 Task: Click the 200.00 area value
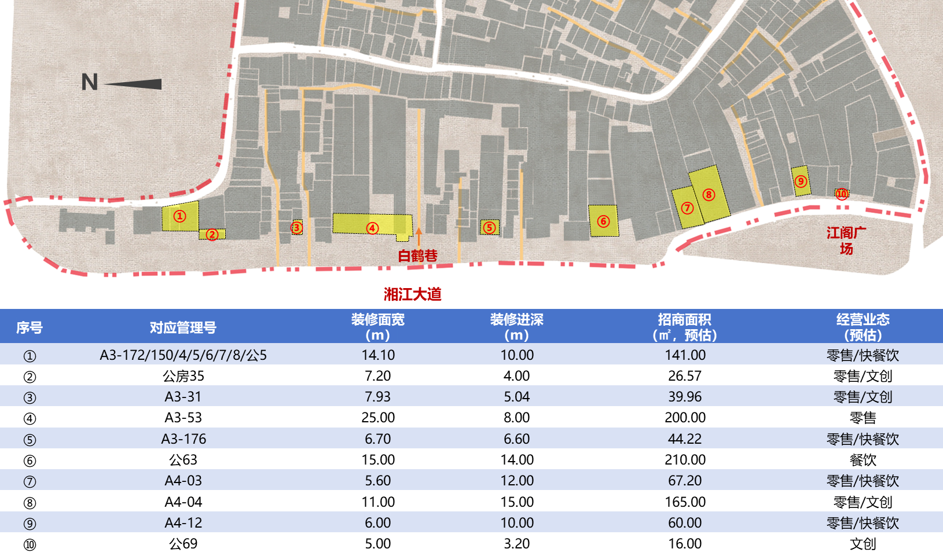pos(685,418)
